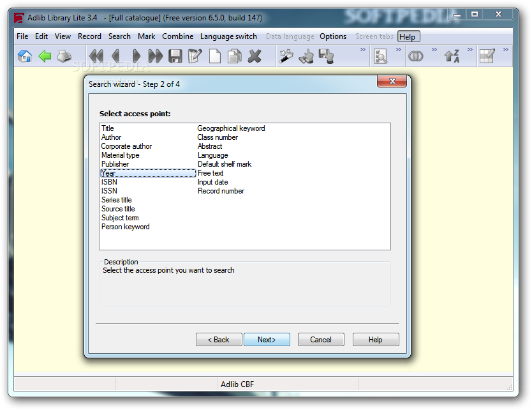Viewport: 532px width, 410px height.
Task: Select the Language access point
Action: 212,155
